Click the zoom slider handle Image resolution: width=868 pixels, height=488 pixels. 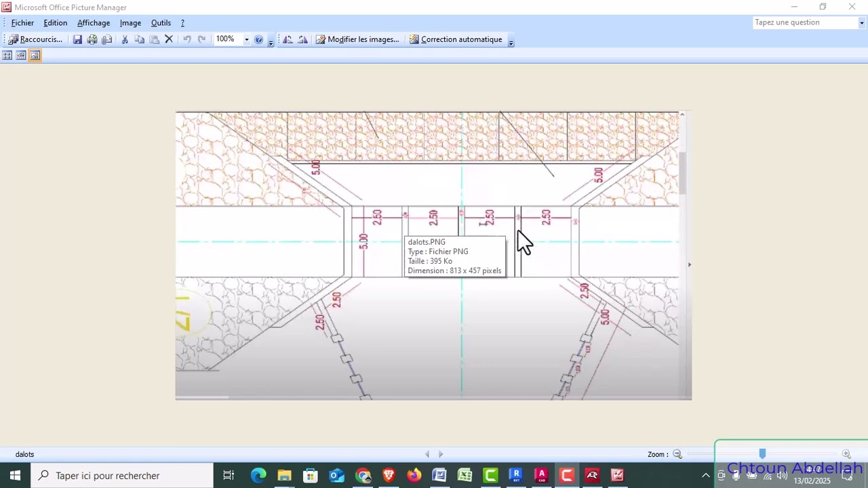coord(762,454)
